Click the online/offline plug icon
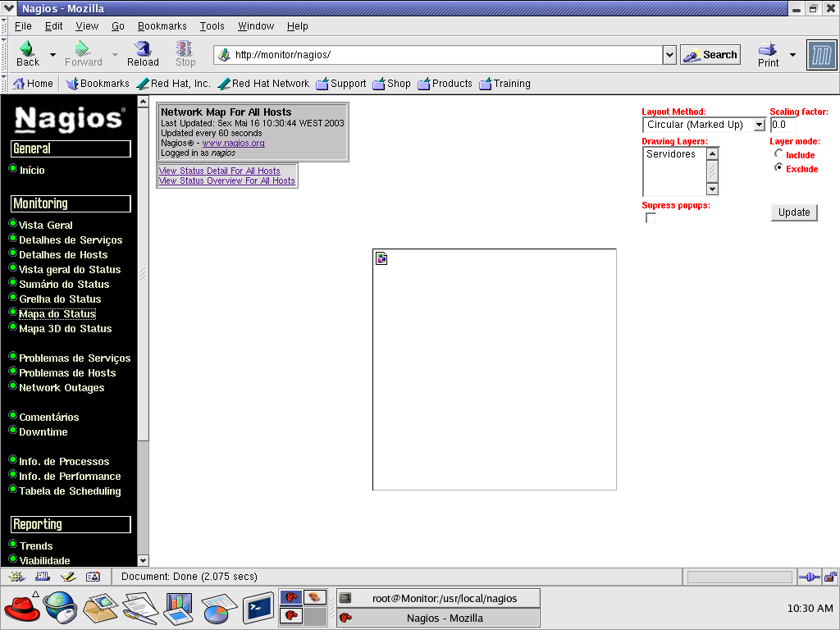The width and height of the screenshot is (840, 630). pos(809,577)
